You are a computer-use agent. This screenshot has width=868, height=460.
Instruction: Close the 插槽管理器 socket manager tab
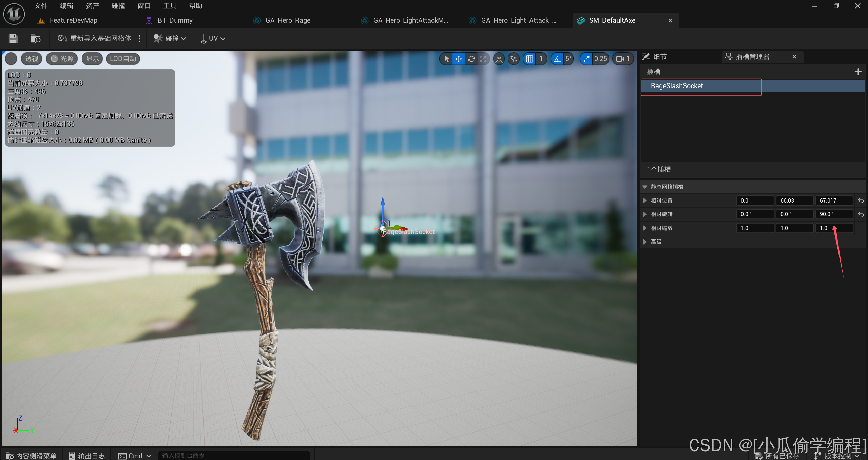(x=794, y=57)
